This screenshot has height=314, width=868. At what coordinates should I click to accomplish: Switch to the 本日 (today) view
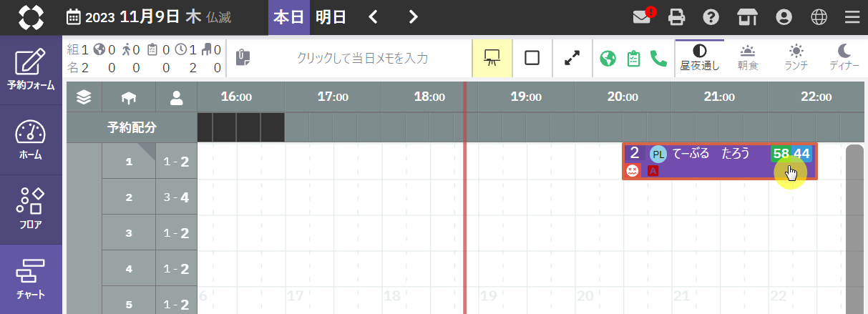tap(289, 17)
